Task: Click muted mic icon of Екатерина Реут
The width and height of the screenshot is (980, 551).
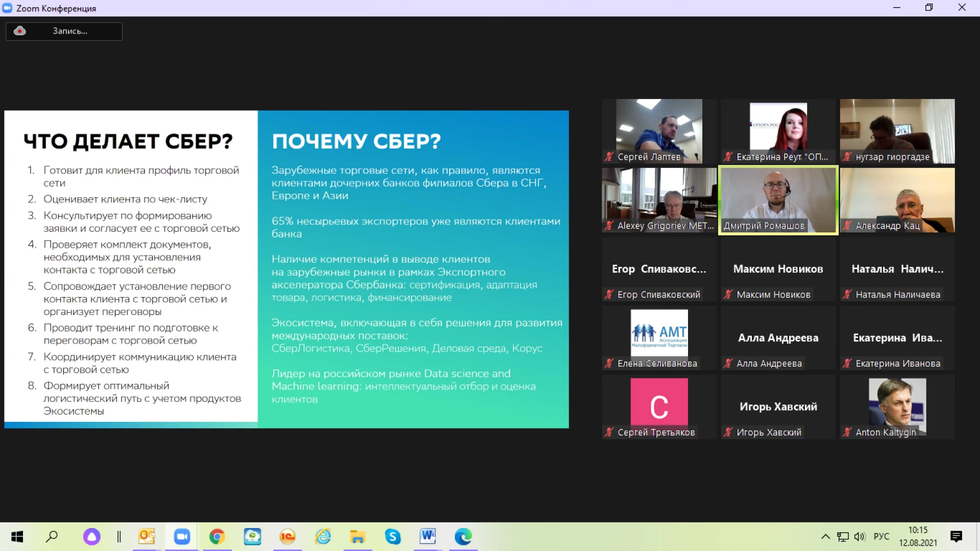Action: click(x=728, y=157)
